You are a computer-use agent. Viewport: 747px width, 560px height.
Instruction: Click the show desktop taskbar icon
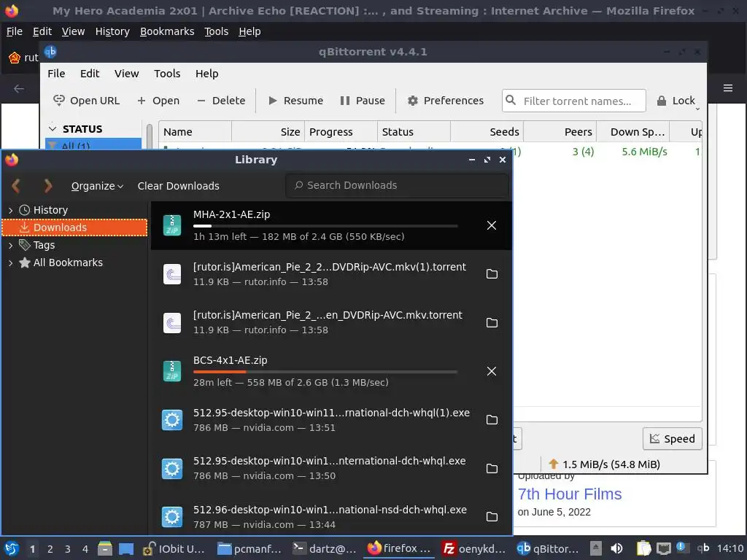tap(125, 548)
